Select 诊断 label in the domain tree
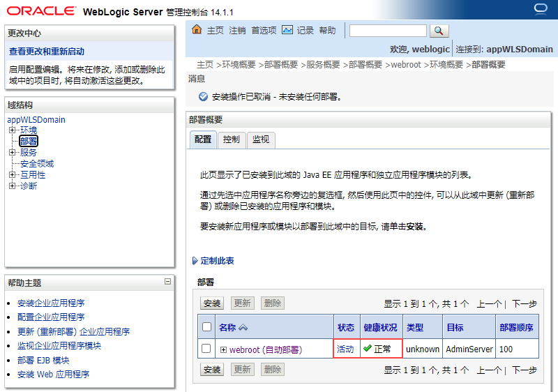Image resolution: width=558 pixels, height=392 pixels. [29, 186]
